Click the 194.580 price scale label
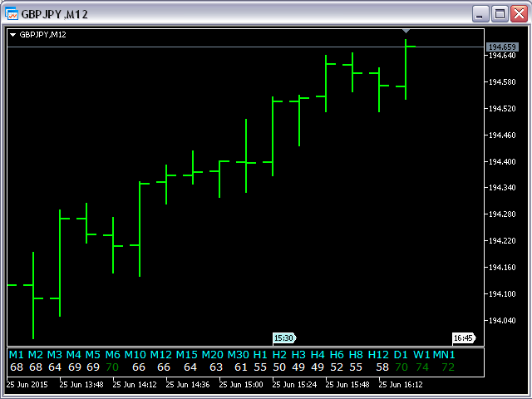The height and width of the screenshot is (399, 532). (502, 82)
